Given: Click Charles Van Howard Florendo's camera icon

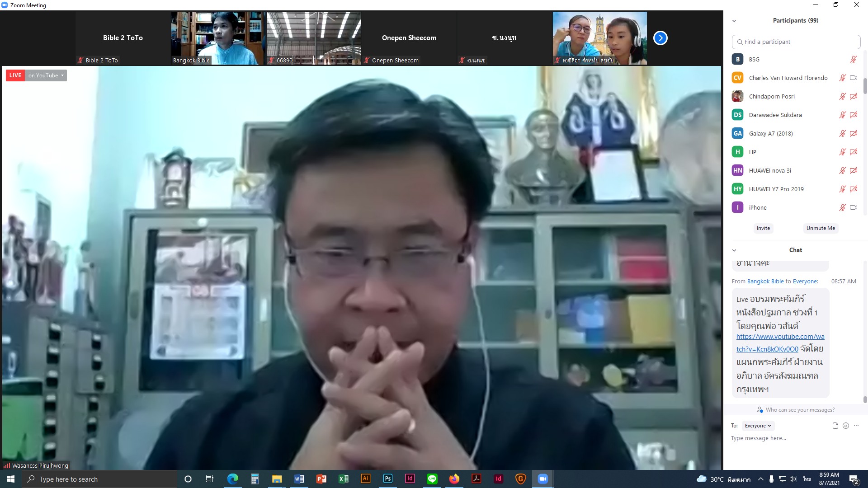Looking at the screenshot, I should 854,78.
